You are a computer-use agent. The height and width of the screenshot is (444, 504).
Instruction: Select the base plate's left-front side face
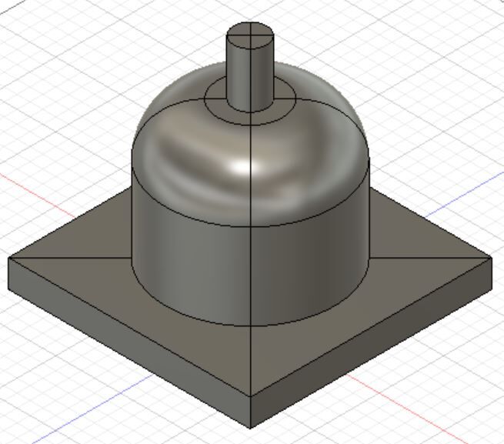129,342
